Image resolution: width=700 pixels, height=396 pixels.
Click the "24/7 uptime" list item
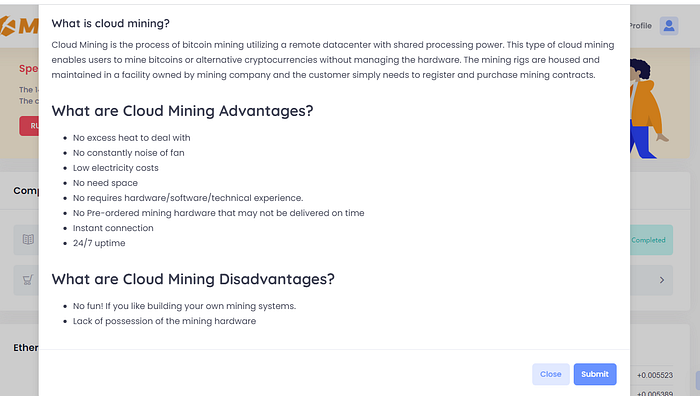coord(99,243)
